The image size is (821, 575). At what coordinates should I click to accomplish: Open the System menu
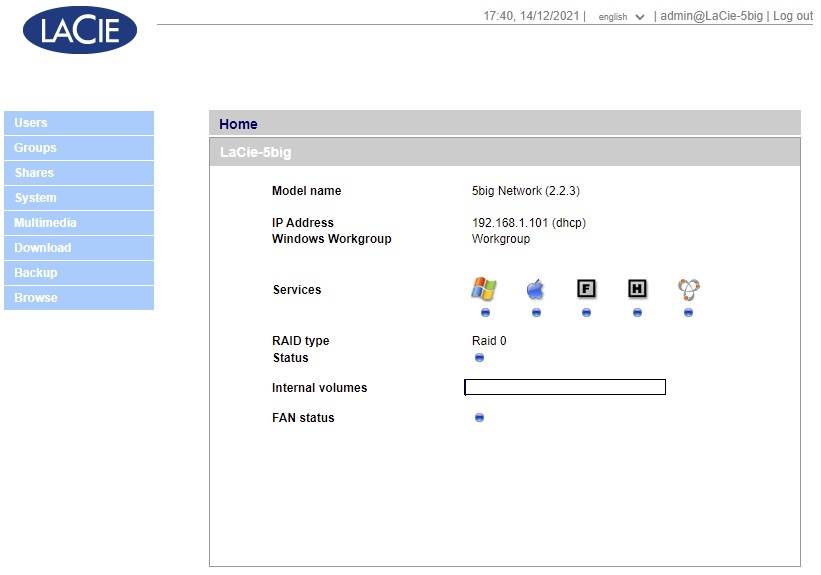click(79, 198)
